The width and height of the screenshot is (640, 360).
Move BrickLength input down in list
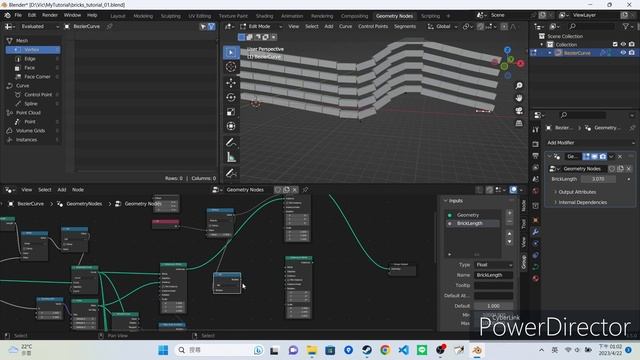tap(509, 242)
